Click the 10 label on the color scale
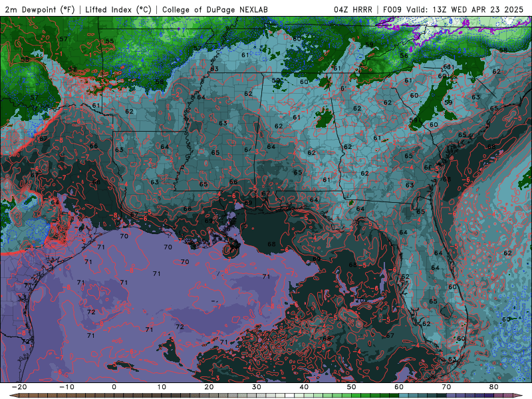532x399 pixels. point(162,387)
